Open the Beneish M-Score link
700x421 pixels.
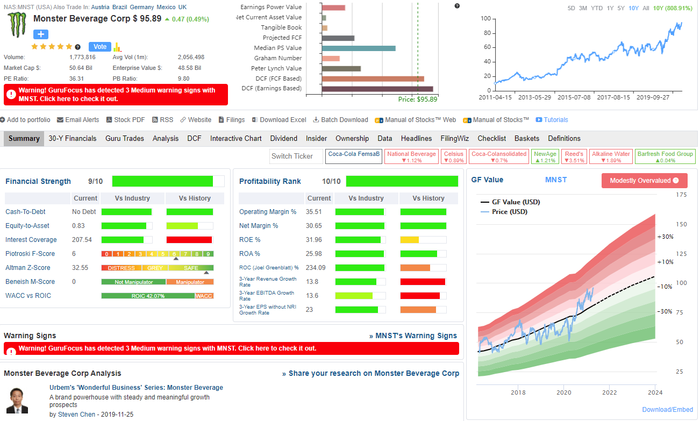click(30, 282)
